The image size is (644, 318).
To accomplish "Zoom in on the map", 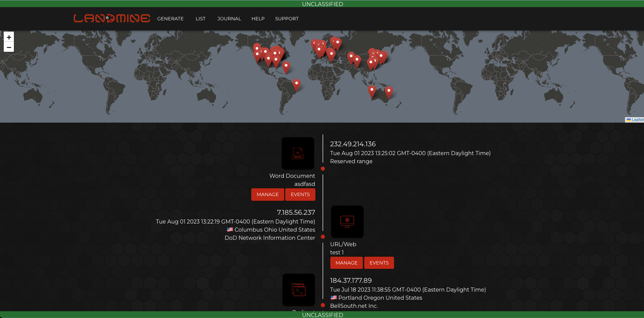I will [9, 37].
